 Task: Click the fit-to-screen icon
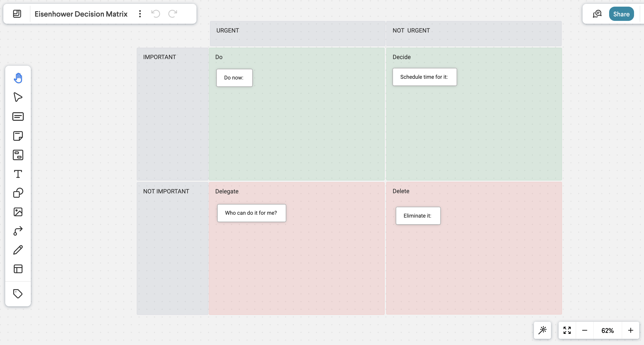[x=567, y=331]
